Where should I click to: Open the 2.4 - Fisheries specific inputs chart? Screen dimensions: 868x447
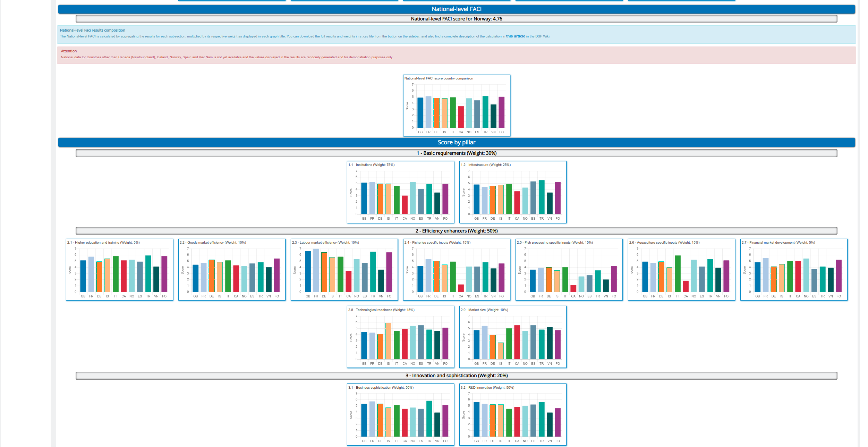click(457, 270)
